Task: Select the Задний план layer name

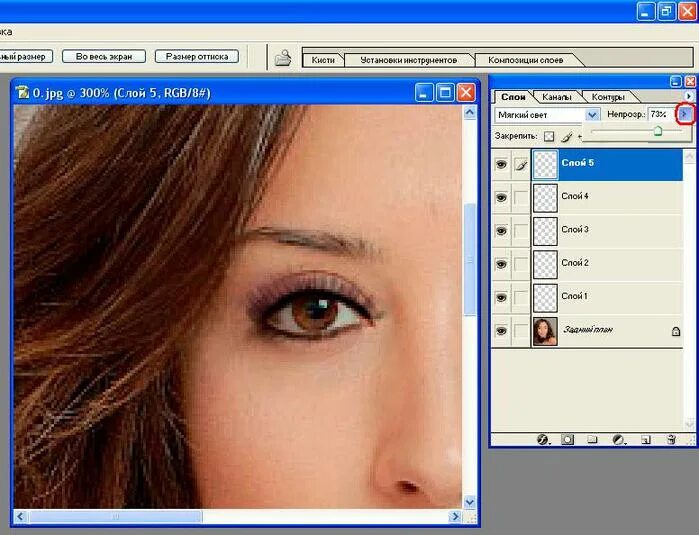Action: click(x=588, y=330)
